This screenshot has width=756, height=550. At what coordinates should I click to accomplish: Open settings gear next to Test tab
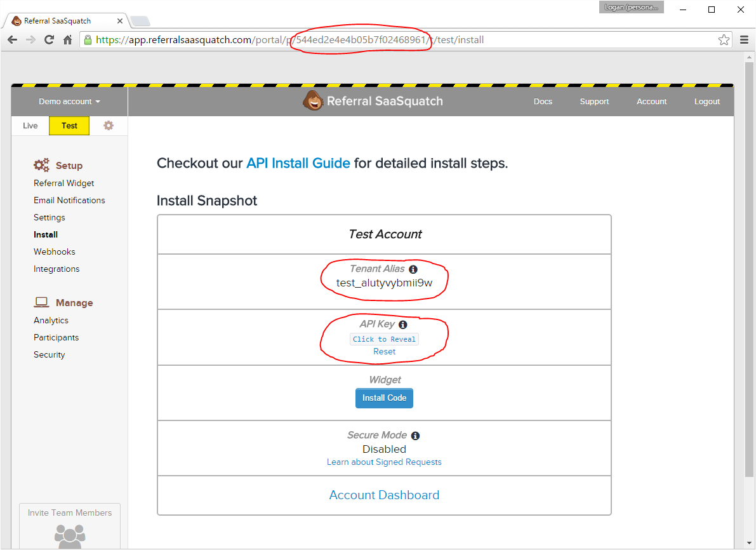[109, 126]
